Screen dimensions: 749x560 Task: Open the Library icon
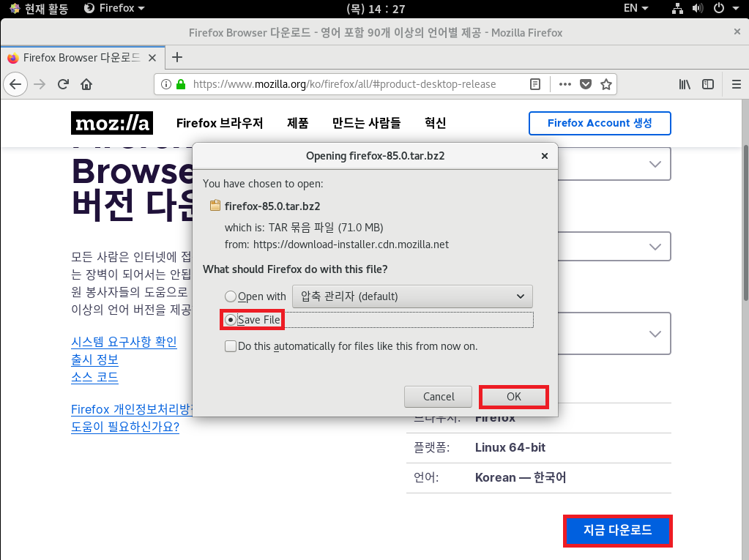[x=685, y=84]
